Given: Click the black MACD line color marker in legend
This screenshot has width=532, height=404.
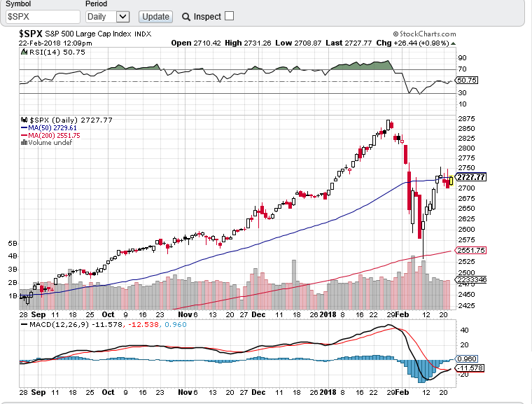Looking at the screenshot, I should (x=24, y=325).
